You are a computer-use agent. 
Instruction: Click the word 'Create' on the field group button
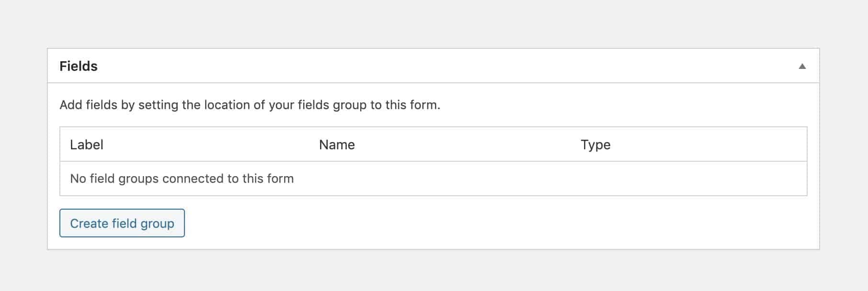(x=89, y=224)
